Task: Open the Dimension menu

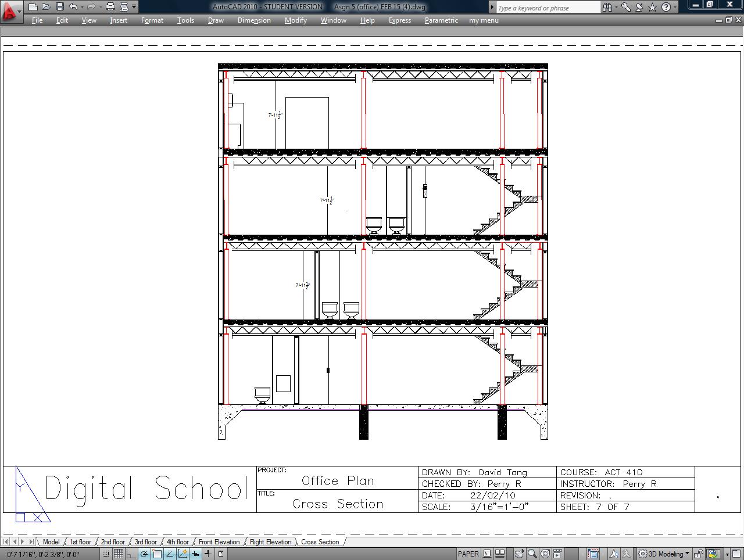Action: (x=254, y=20)
